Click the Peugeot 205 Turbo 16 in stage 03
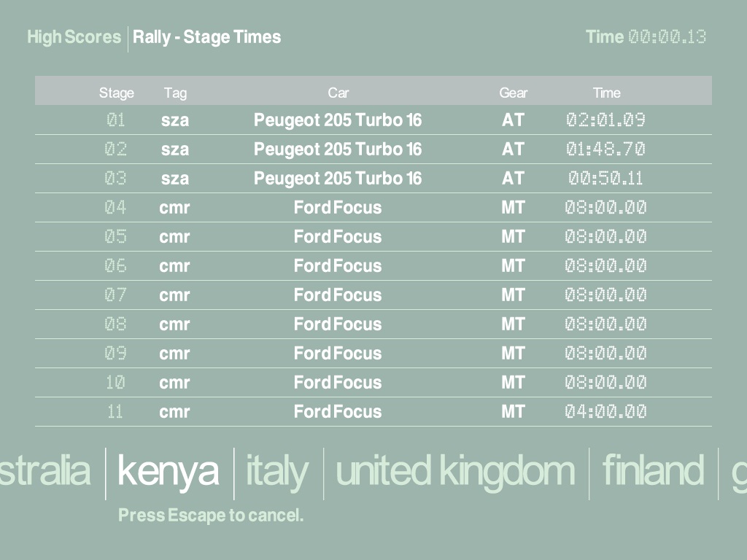Image resolution: width=747 pixels, height=560 pixels. pos(338,179)
